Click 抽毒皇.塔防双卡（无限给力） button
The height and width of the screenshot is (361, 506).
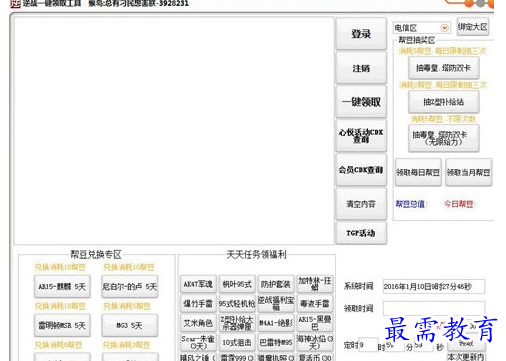pyautogui.click(x=443, y=138)
